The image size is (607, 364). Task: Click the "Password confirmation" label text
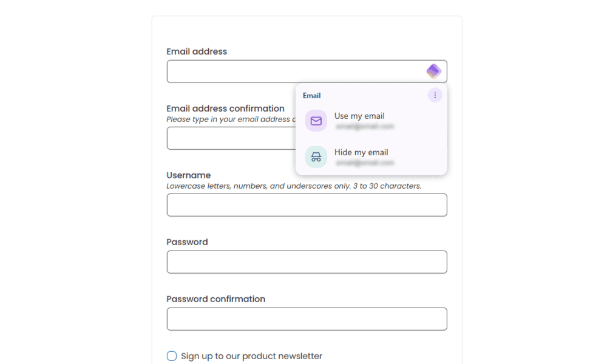coord(215,299)
